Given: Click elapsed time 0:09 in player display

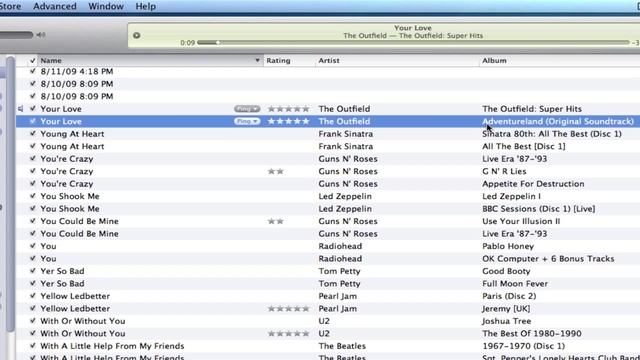Looking at the screenshot, I should point(187,42).
